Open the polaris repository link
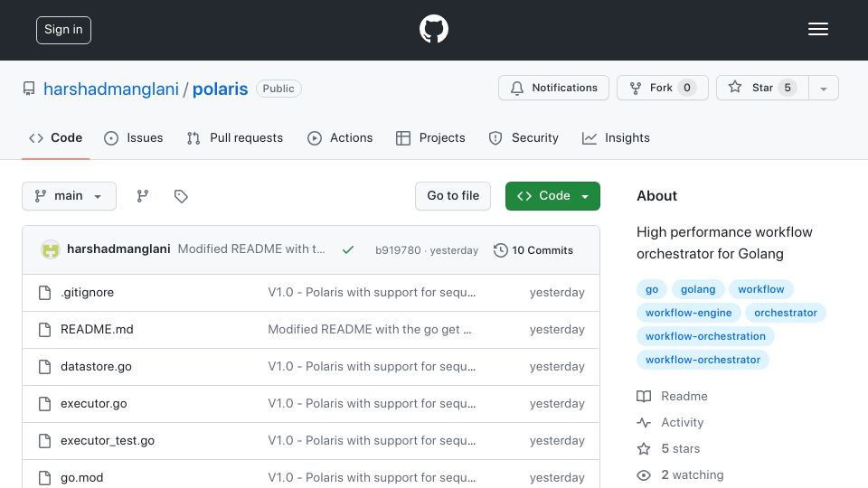The height and width of the screenshot is (488, 868). point(220,89)
